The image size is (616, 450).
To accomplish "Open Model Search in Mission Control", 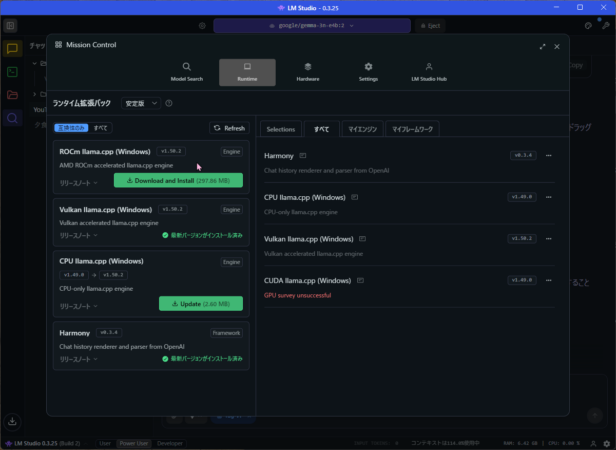I will pos(187,72).
